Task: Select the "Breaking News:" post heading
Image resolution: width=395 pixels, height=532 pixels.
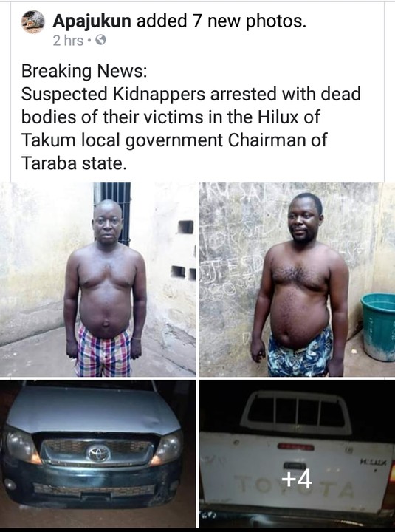Action: (84, 71)
